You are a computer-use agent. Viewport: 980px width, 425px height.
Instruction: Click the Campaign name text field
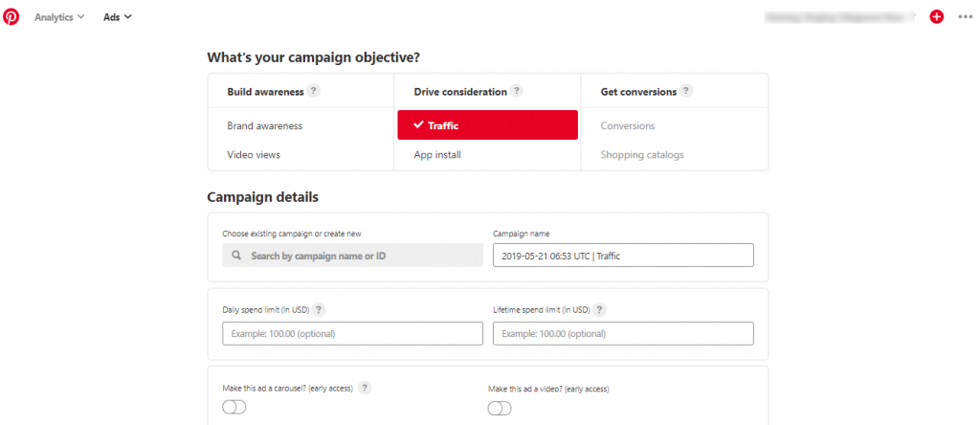(623, 255)
